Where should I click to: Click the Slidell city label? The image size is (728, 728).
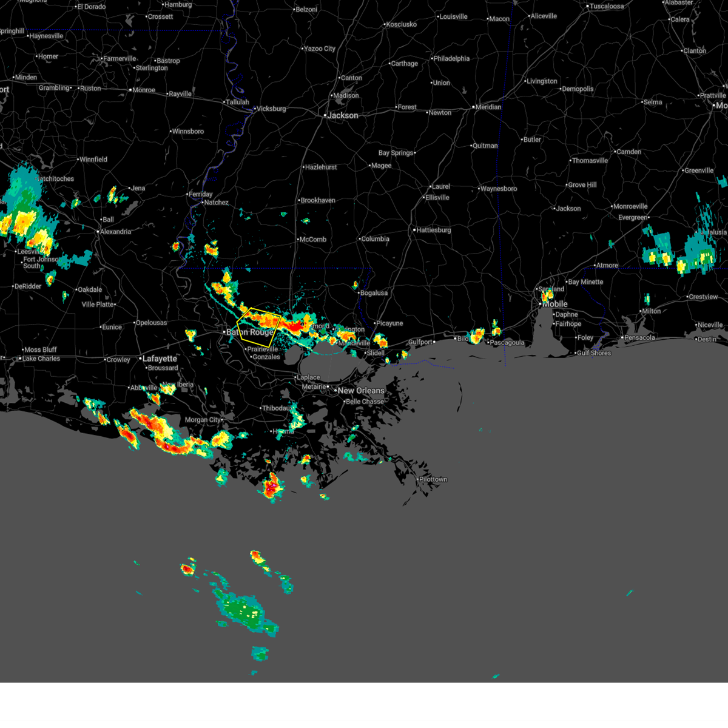(376, 353)
